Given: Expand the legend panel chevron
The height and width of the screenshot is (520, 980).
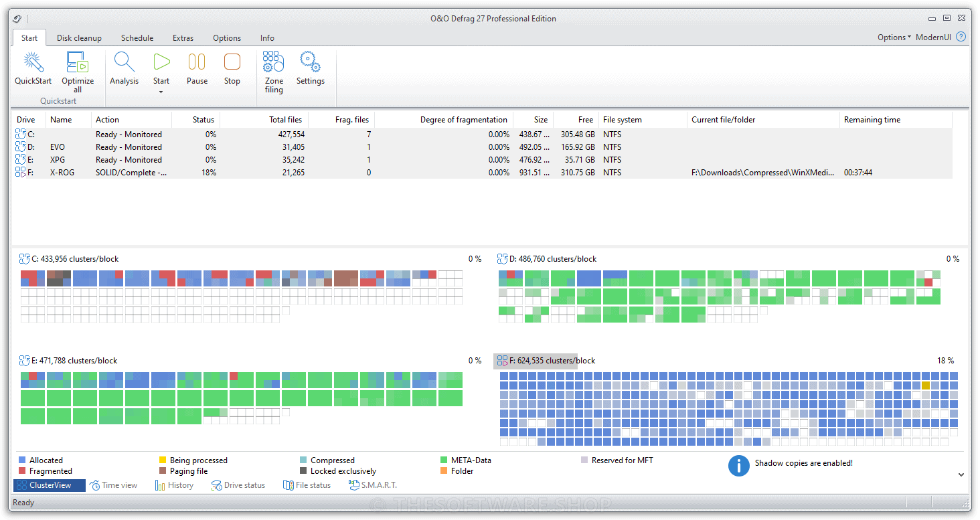Looking at the screenshot, I should click(961, 474).
